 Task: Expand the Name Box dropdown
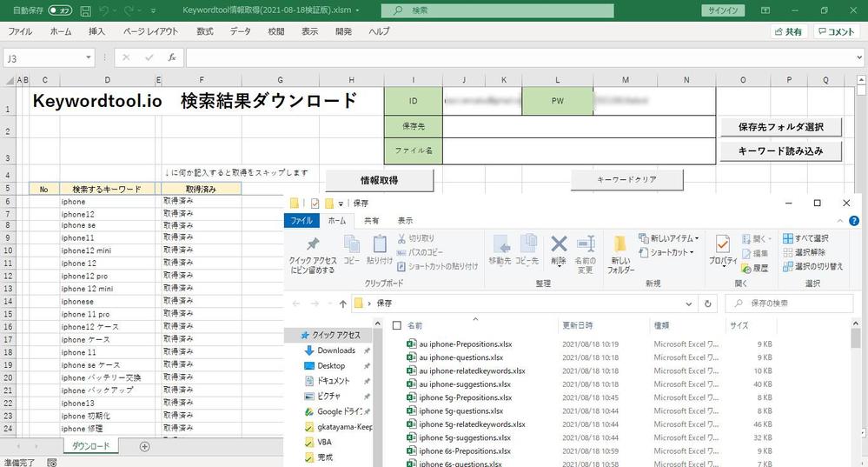[88, 57]
